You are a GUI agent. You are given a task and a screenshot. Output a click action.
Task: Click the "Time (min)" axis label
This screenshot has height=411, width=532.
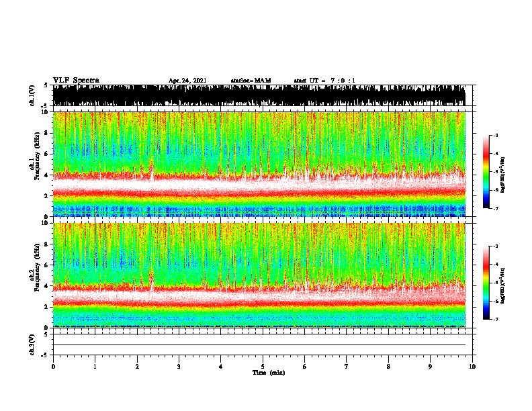269,373
